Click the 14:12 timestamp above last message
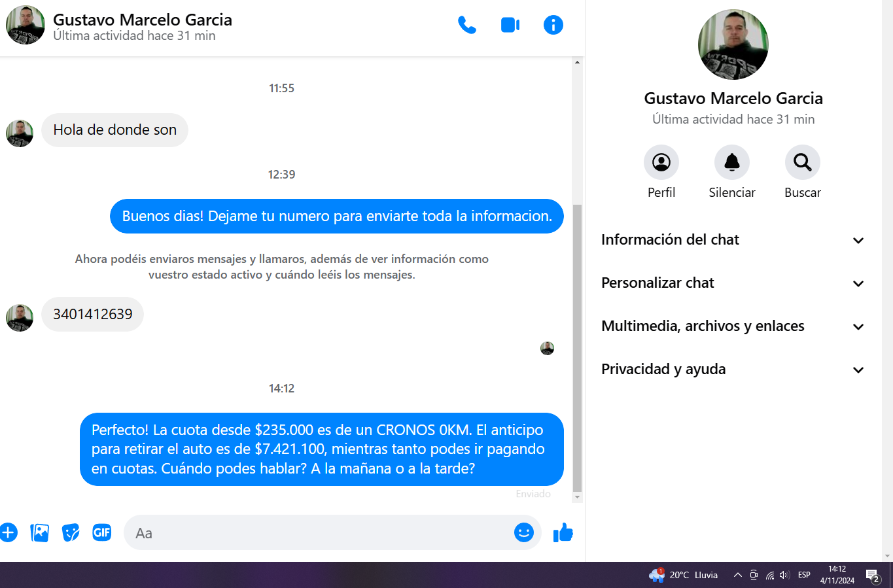This screenshot has height=588, width=893. (x=282, y=389)
